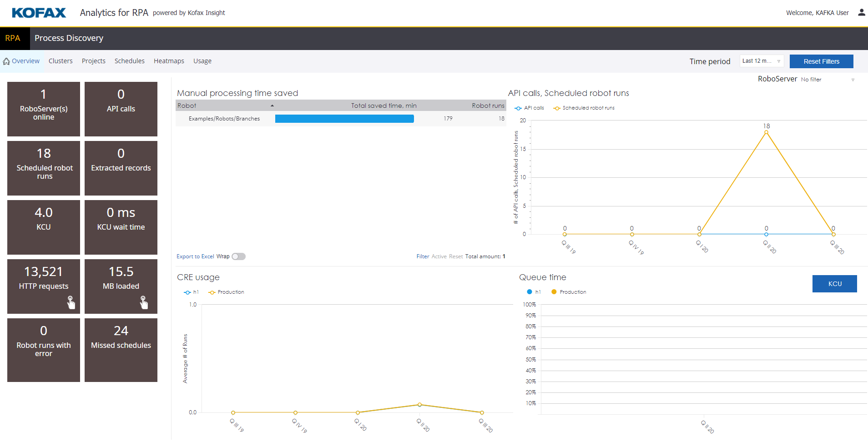This screenshot has width=868, height=442.
Task: Expand the RoboServer filter dropdown
Action: 853,80
